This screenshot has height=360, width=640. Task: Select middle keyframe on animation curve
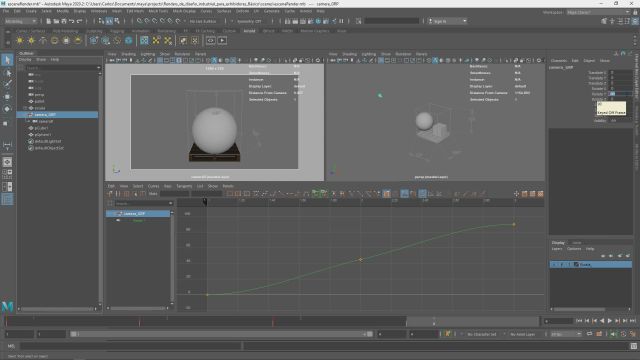click(x=360, y=260)
